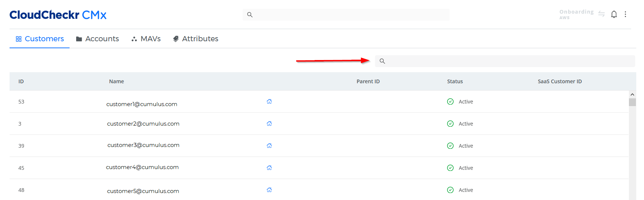Click the Active status check icon for ID 39
This screenshot has width=644, height=200.
450,146
